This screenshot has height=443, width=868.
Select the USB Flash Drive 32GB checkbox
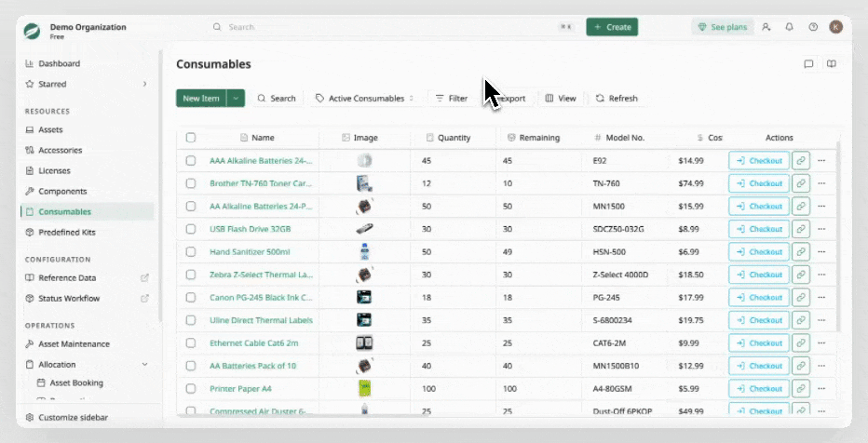(x=191, y=229)
